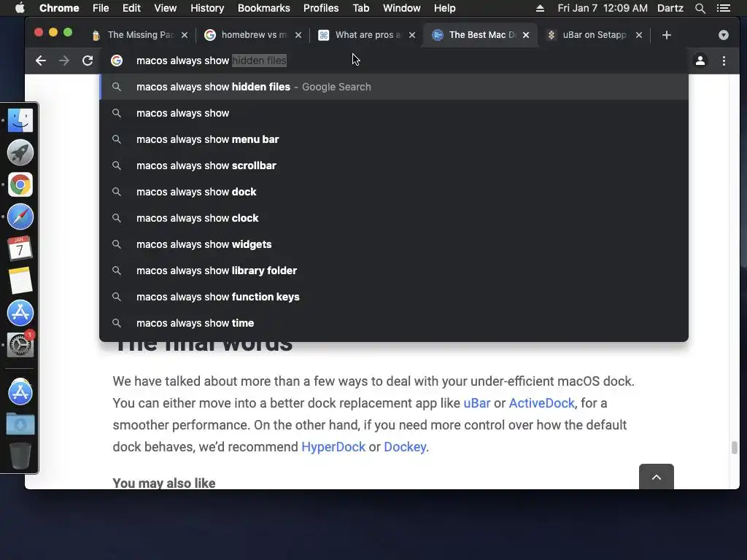Open the Profiles menu
Screen dimensions: 747x560
pos(321,8)
